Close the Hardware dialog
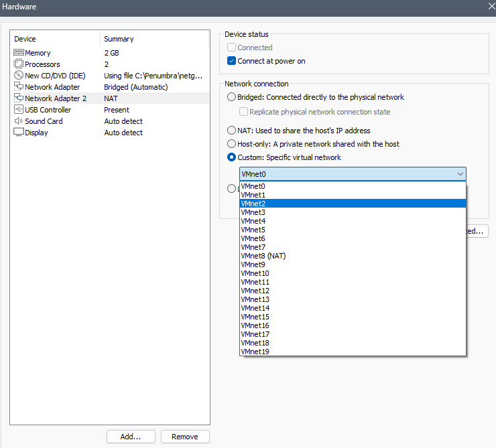Viewport: 496px width, 448px height. [x=491, y=6]
